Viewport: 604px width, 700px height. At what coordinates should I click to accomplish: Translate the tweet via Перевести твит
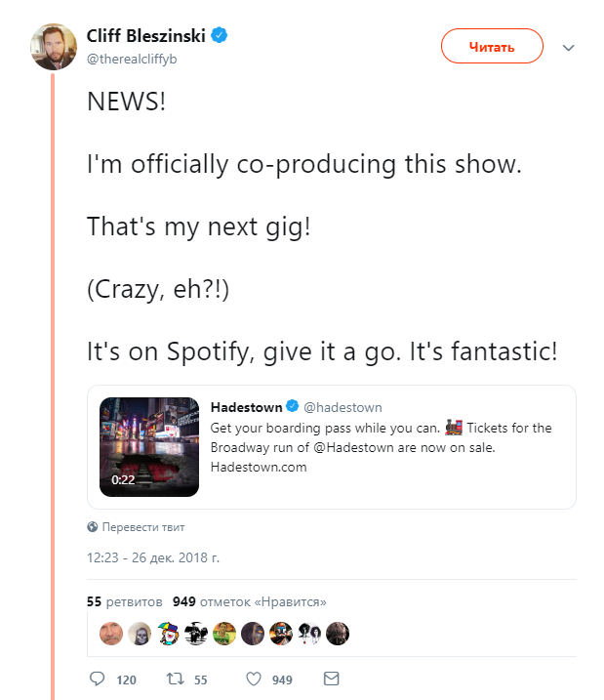coord(143,527)
